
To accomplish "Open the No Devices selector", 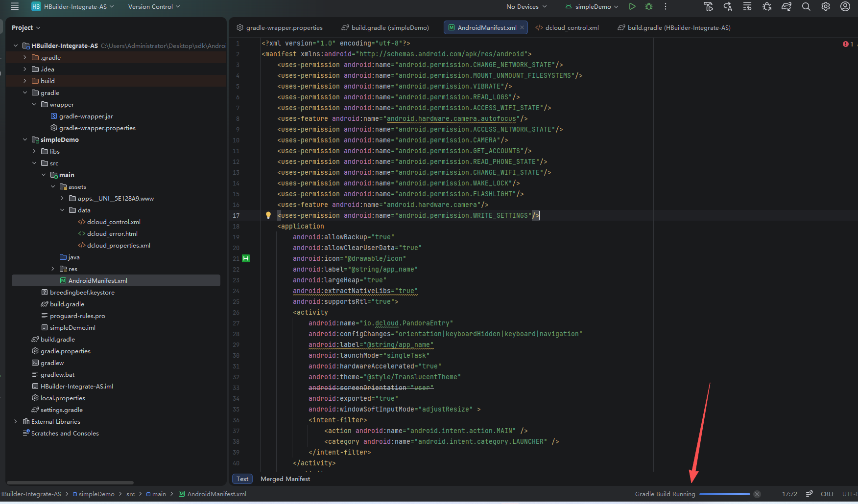I will point(526,6).
